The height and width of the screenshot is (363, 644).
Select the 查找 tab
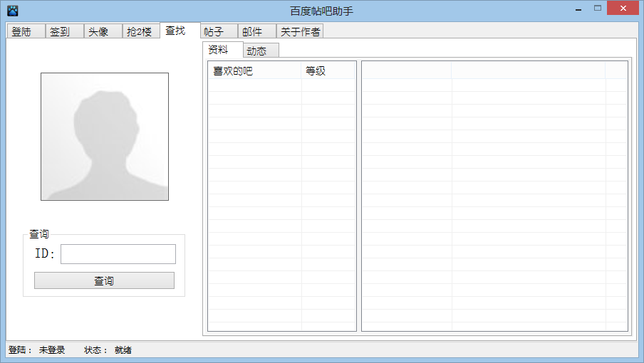180,31
